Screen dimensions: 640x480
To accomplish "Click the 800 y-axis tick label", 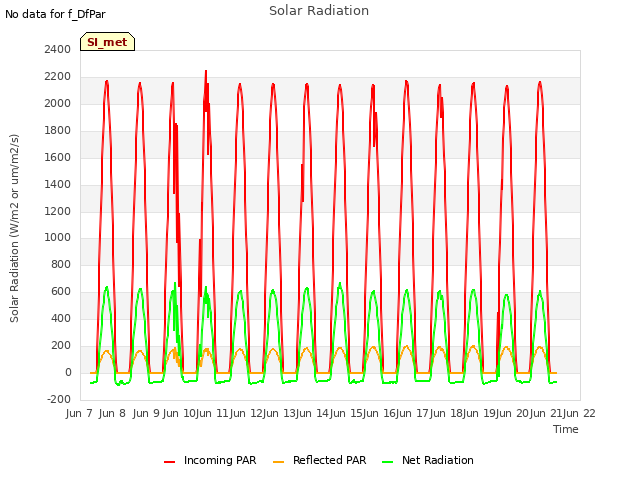I will pos(61,264).
